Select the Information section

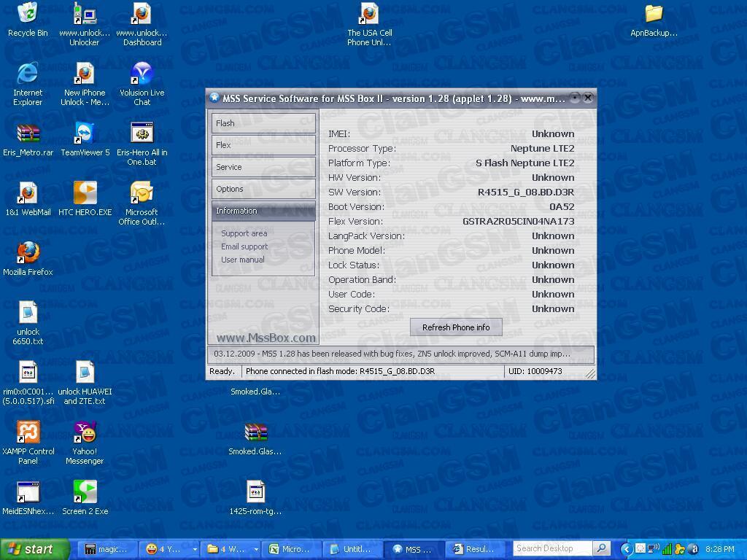[263, 211]
